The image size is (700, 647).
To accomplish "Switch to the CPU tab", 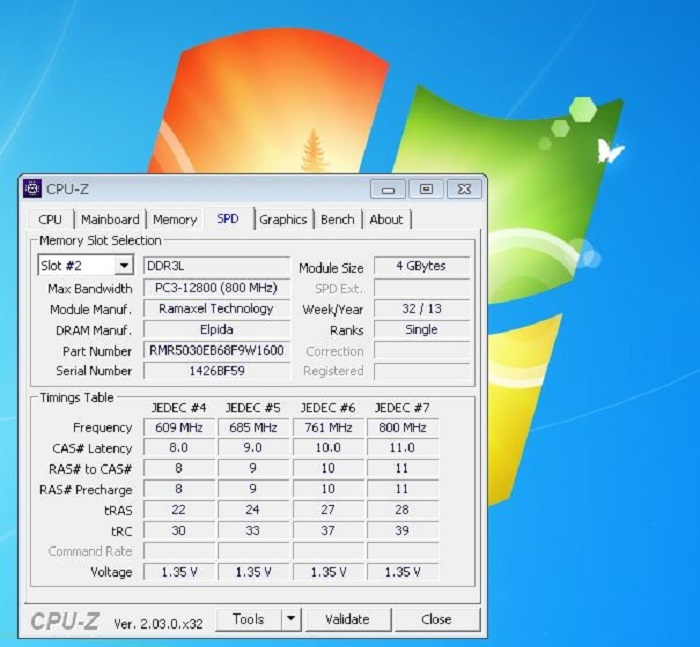I will [50, 220].
